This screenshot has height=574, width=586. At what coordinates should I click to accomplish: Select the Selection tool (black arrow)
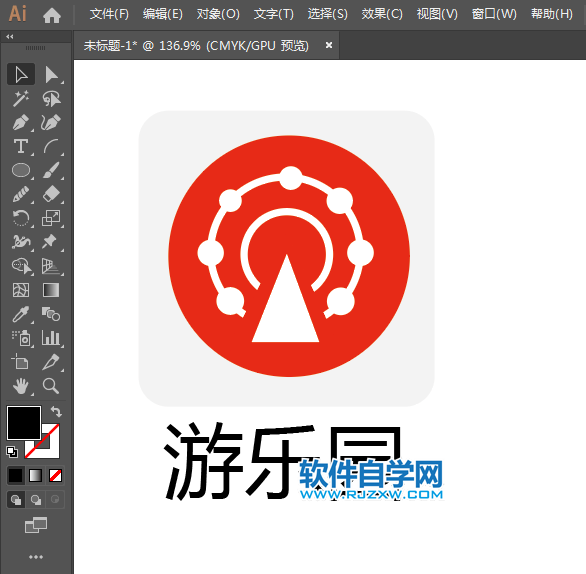point(21,74)
